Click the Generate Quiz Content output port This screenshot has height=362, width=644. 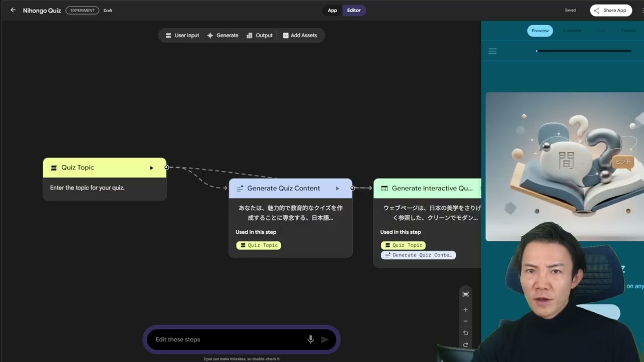352,188
